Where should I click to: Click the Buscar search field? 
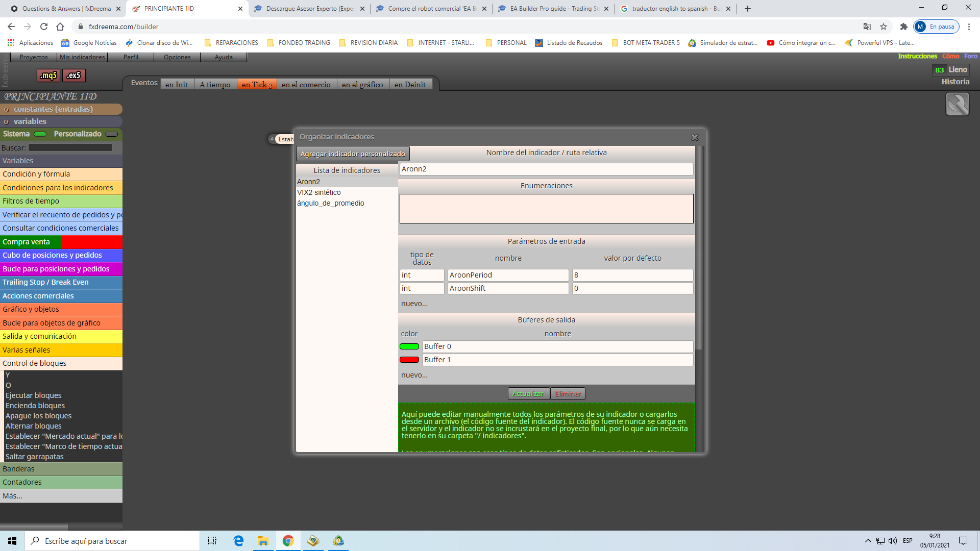click(70, 148)
